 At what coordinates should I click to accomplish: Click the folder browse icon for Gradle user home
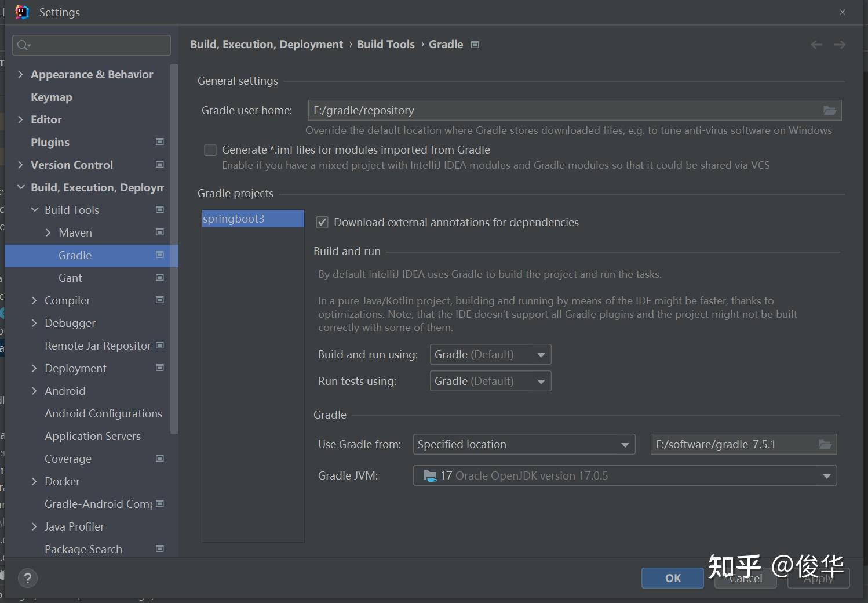coord(830,110)
